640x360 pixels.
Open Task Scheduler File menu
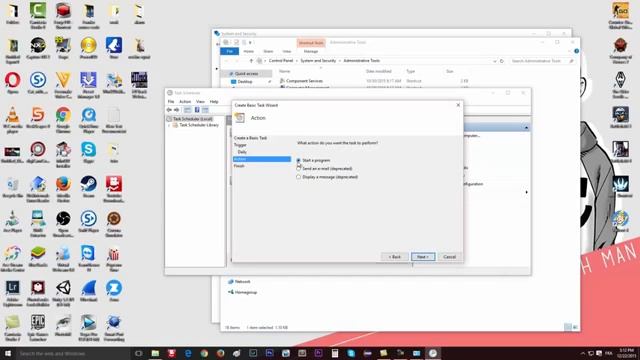click(x=171, y=102)
